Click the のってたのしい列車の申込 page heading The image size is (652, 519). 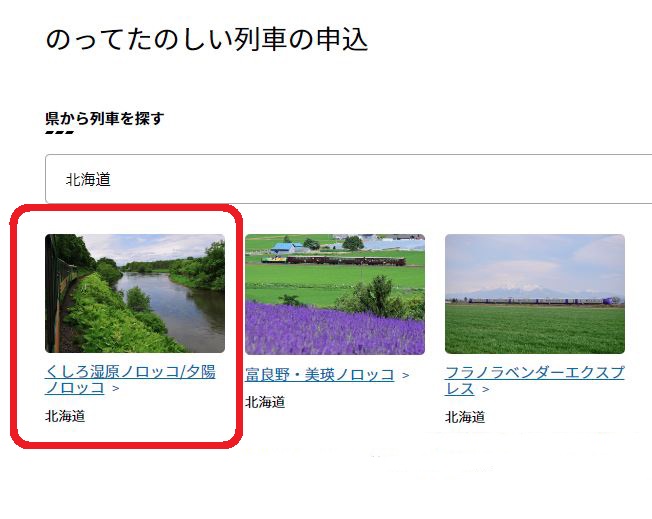(x=207, y=40)
